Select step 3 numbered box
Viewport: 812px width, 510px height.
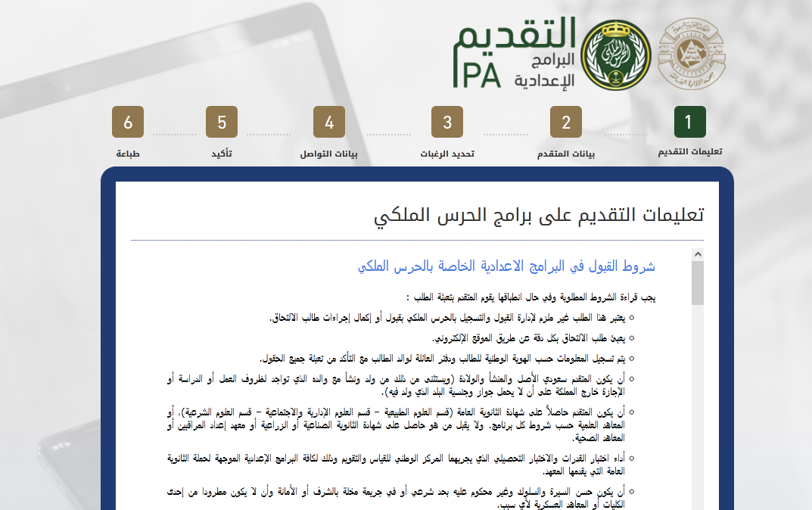click(x=447, y=122)
